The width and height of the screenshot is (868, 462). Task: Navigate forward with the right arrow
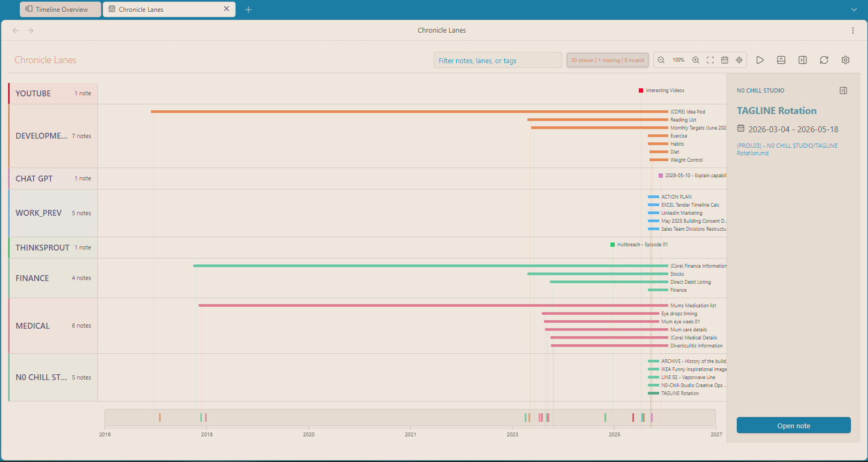click(31, 31)
